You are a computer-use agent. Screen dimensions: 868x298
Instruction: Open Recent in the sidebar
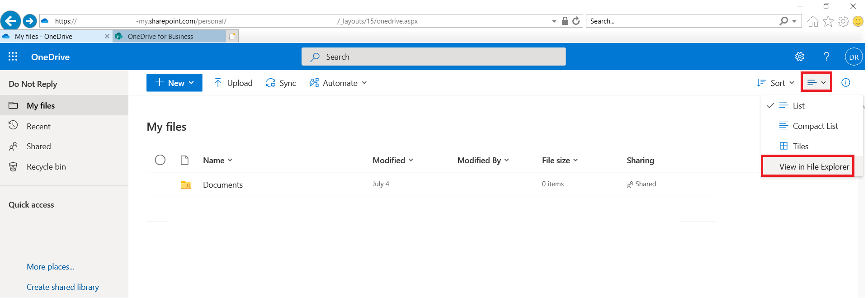point(64,126)
